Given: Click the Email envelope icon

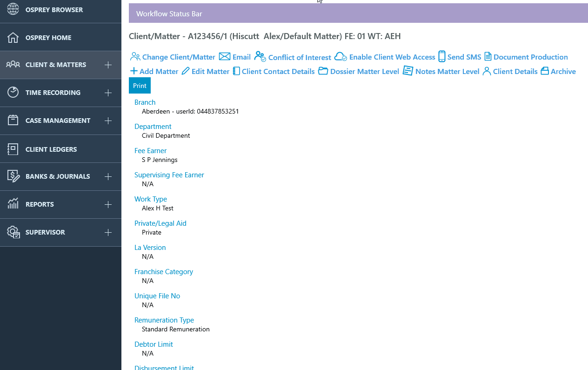Looking at the screenshot, I should (x=225, y=57).
